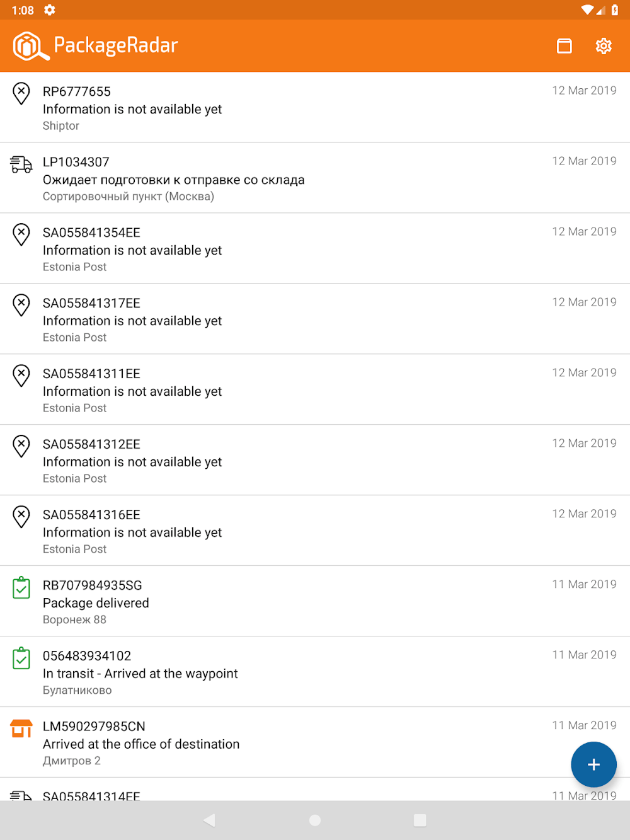Select the SA055841311EE package row
This screenshot has width=630, height=840.
pos(315,390)
